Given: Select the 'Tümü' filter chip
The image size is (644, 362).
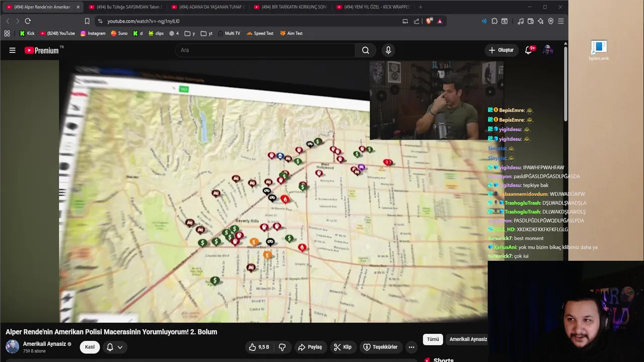Looking at the screenshot, I should coord(433,339).
